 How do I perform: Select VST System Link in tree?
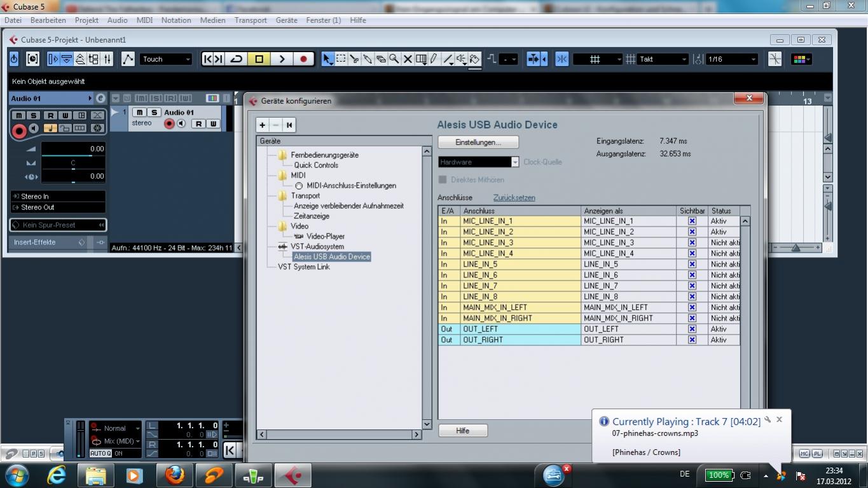(304, 267)
